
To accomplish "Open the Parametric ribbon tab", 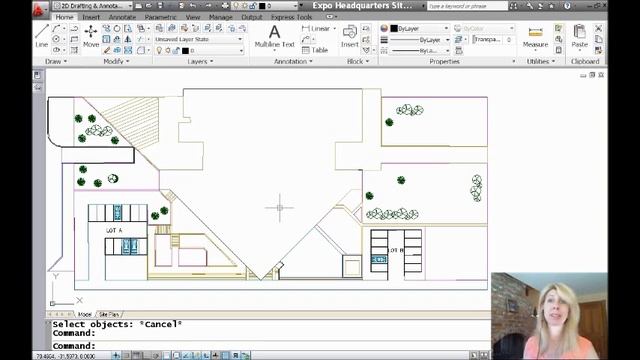I will [160, 17].
